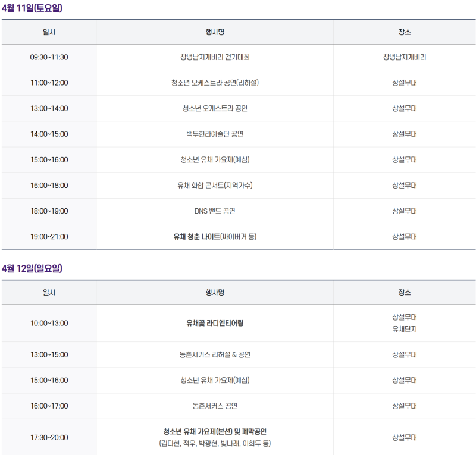Click the performer list starting with 김다현
The height and width of the screenshot is (455, 476).
[215, 444]
